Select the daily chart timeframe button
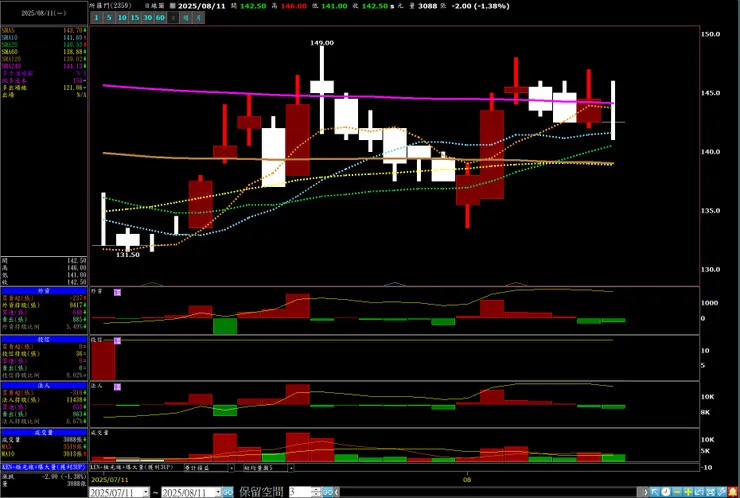This screenshot has height=498, width=740. pyautogui.click(x=173, y=17)
